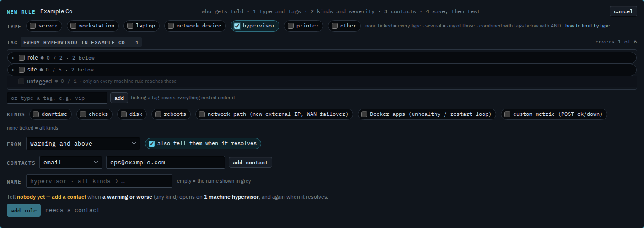Tick the disk kind checkbox
This screenshot has height=228, width=644.
coord(123,114)
